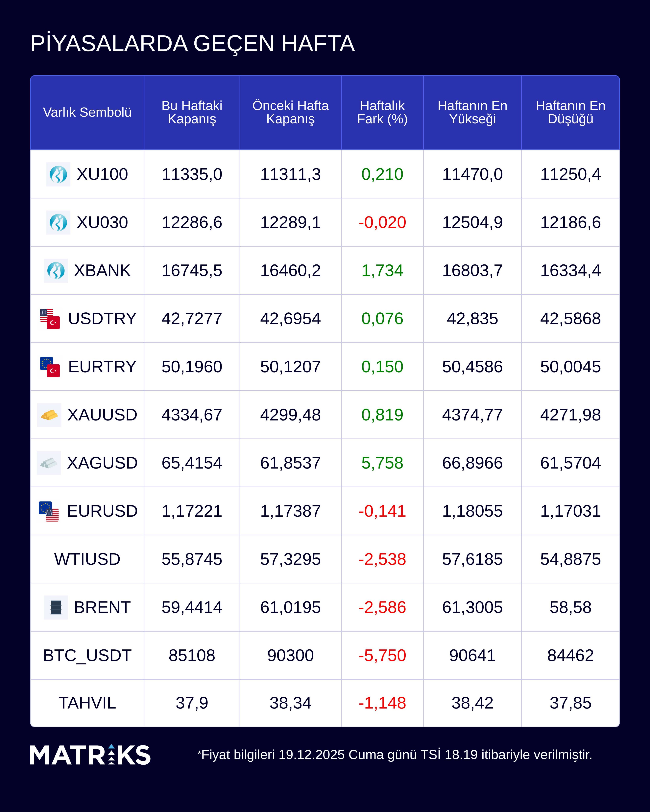The image size is (650, 812).
Task: Click the Haftanın En Yükseği header
Action: tap(472, 112)
